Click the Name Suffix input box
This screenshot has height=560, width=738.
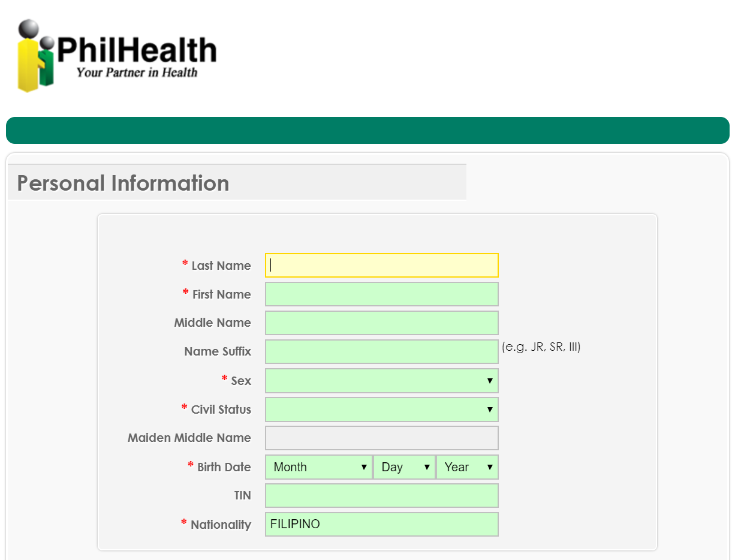tap(382, 351)
